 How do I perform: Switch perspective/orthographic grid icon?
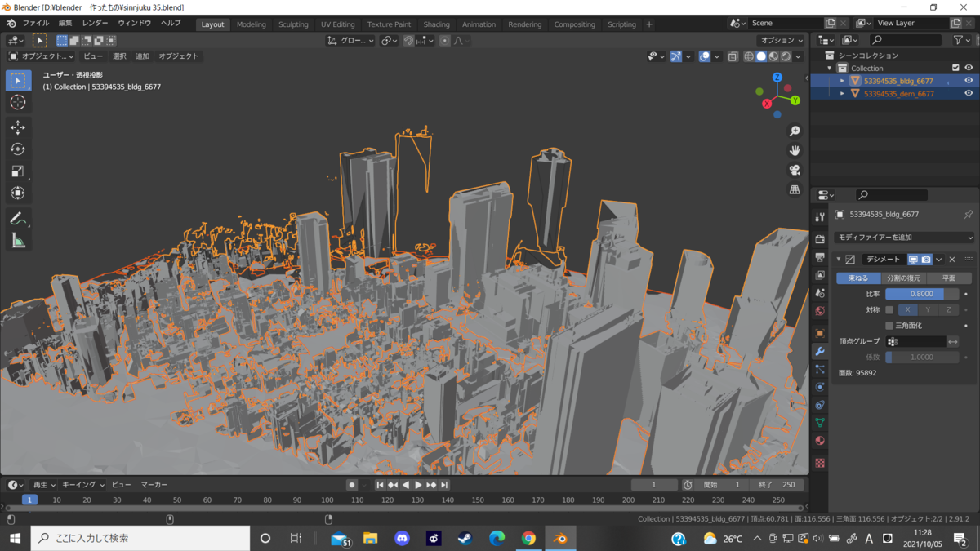coord(795,189)
